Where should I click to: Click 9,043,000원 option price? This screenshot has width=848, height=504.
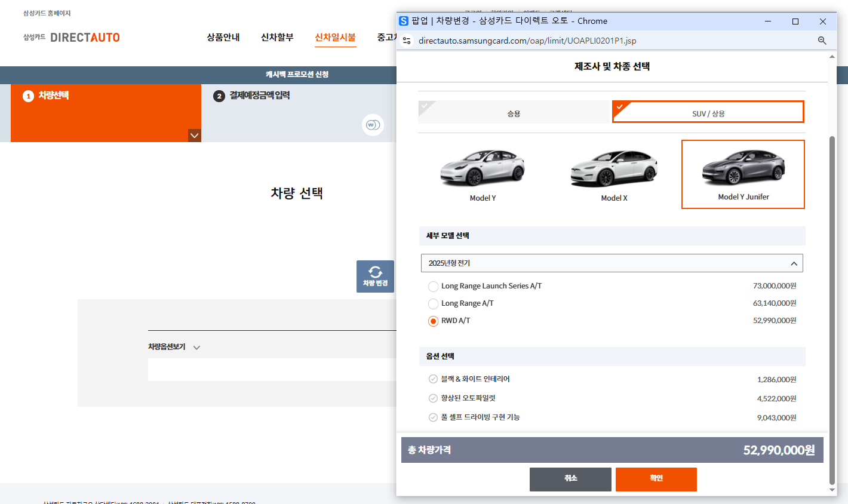coord(776,418)
